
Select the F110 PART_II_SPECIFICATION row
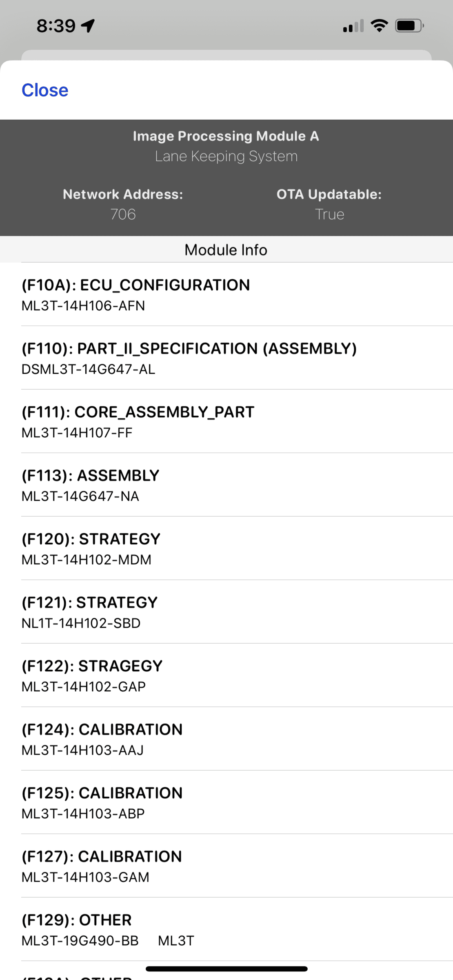coord(226,358)
